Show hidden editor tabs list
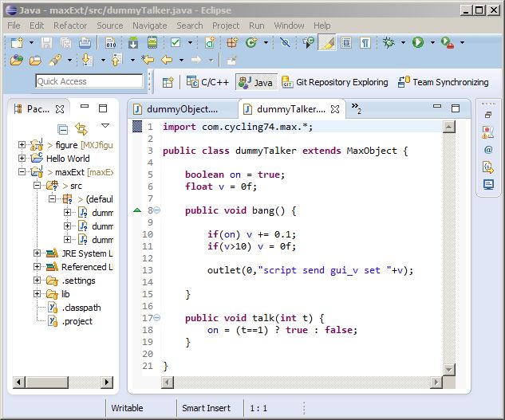Viewport: 505px width, 420px height. tap(357, 109)
